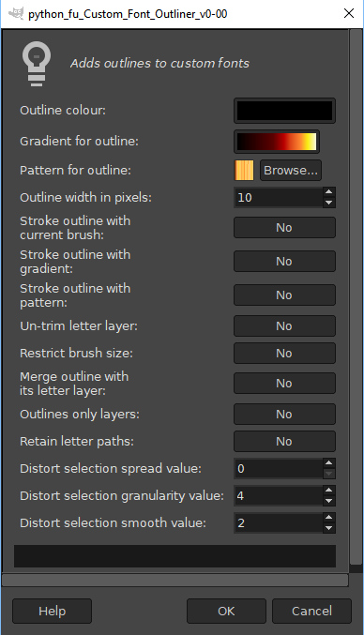This screenshot has height=635, width=364.
Task: Click the Outline width in pixels field
Action: tap(279, 198)
